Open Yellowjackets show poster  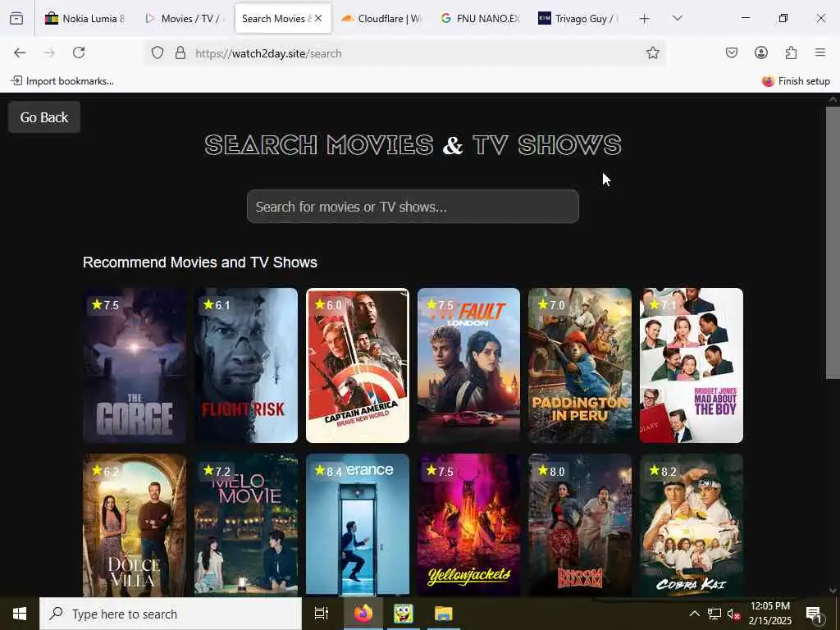click(x=468, y=525)
